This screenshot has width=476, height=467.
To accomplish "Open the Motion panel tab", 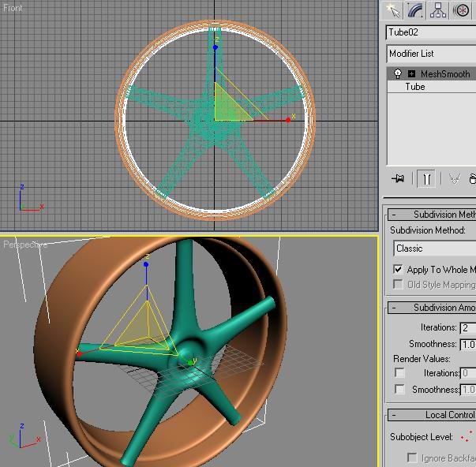I will pos(462,10).
